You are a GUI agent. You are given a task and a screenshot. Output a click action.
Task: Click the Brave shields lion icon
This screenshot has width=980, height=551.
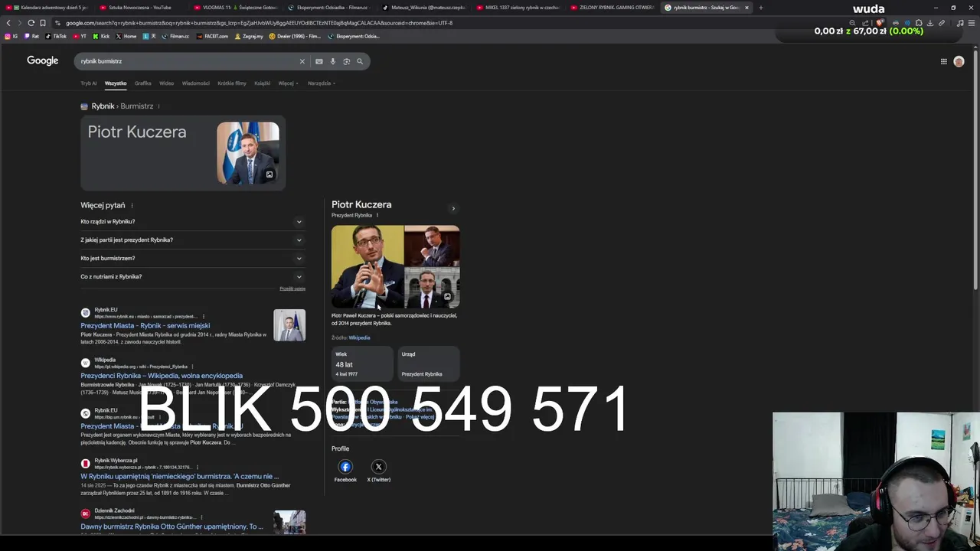(x=880, y=23)
